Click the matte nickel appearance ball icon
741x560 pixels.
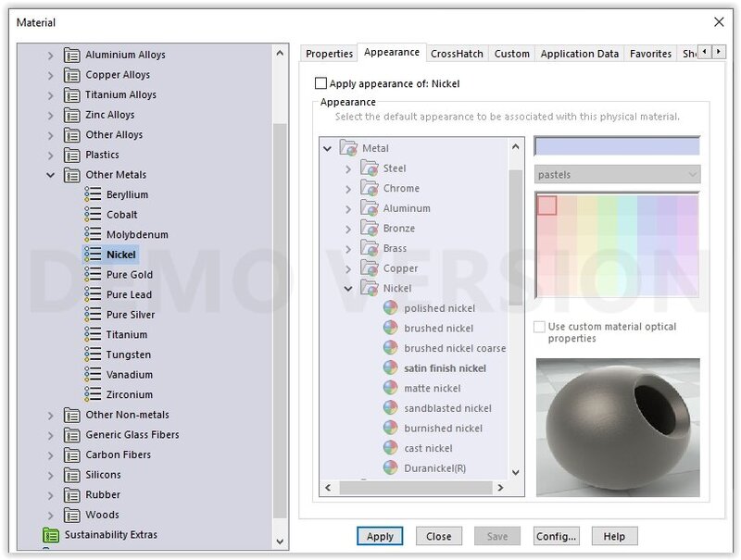(390, 388)
